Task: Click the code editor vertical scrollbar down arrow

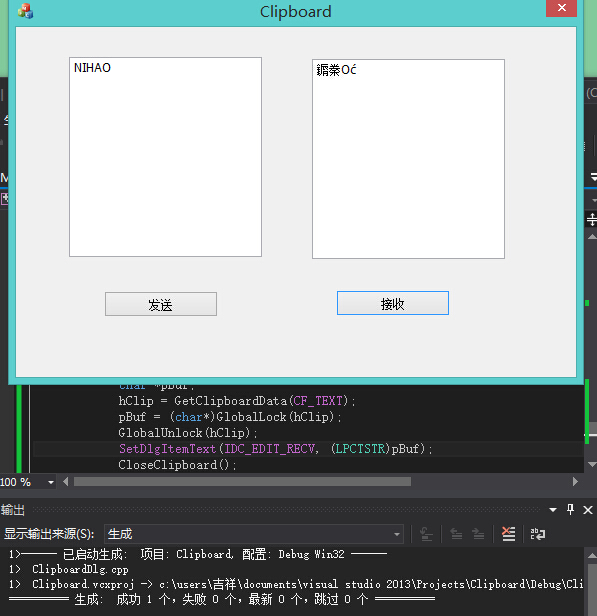Action: tap(592, 465)
